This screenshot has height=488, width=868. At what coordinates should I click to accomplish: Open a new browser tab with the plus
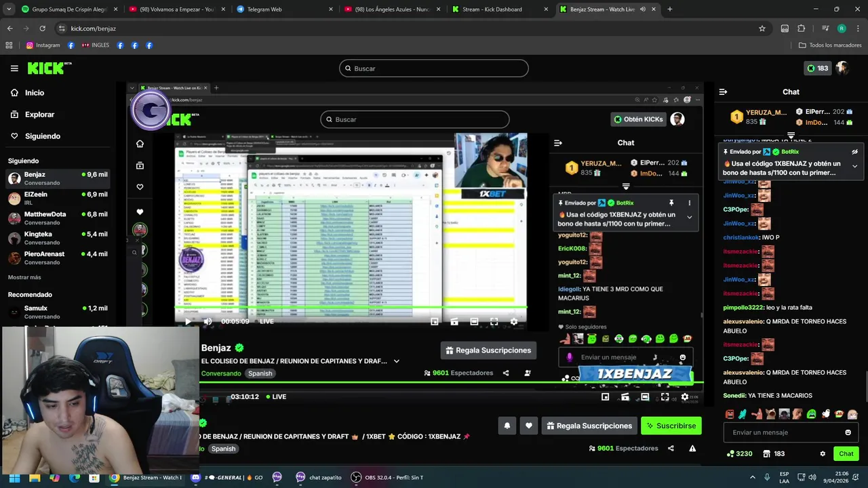(669, 9)
